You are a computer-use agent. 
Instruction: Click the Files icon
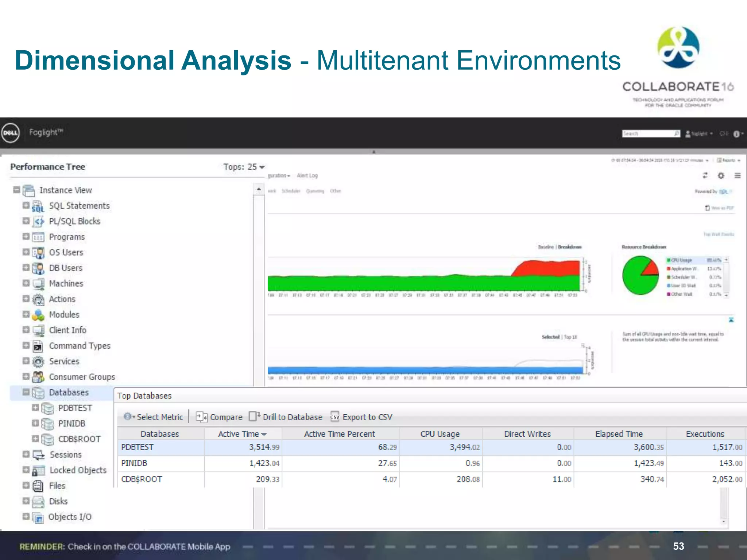(x=38, y=486)
